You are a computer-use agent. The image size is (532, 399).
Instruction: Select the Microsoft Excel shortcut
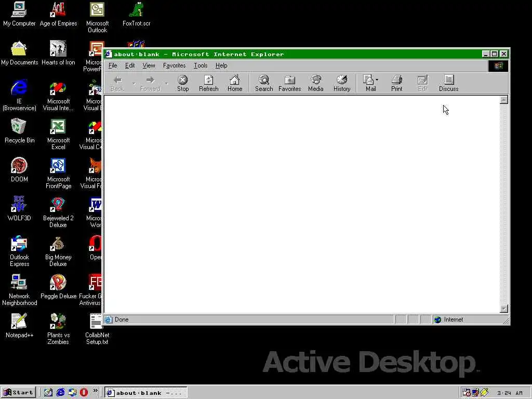pyautogui.click(x=58, y=135)
